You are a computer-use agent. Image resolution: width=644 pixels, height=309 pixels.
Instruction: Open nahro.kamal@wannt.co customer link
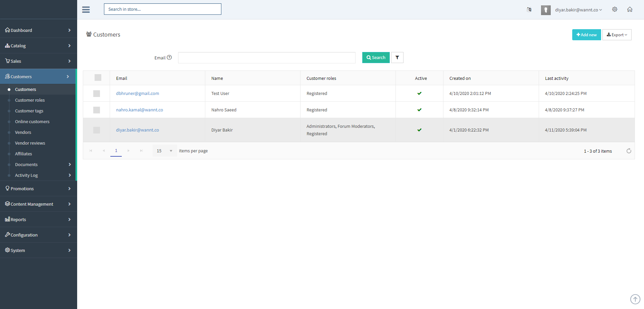(x=139, y=110)
